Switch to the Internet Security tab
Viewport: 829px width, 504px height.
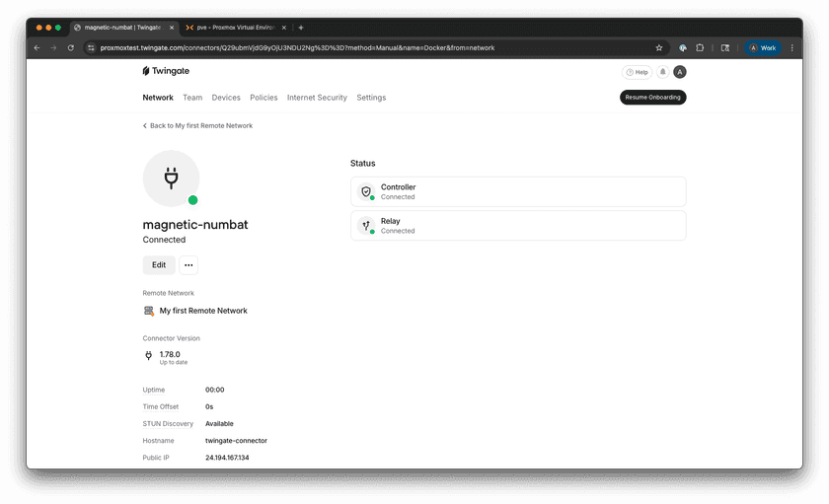(317, 98)
